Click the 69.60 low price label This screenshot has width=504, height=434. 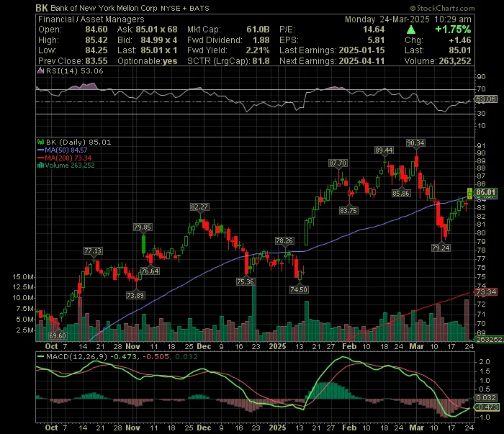(58, 336)
